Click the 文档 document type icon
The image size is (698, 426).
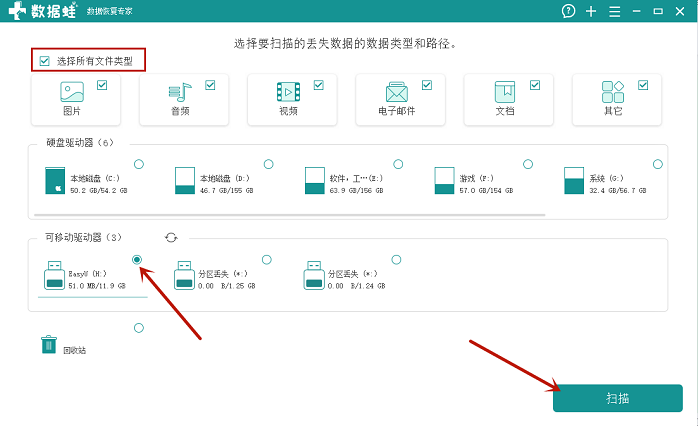[x=505, y=92]
